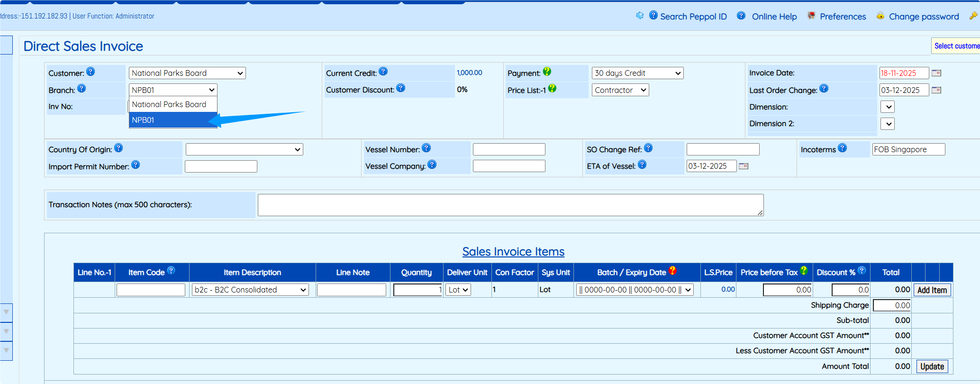Select NPB01 from the Branch list
The image size is (980, 384).
[x=172, y=120]
